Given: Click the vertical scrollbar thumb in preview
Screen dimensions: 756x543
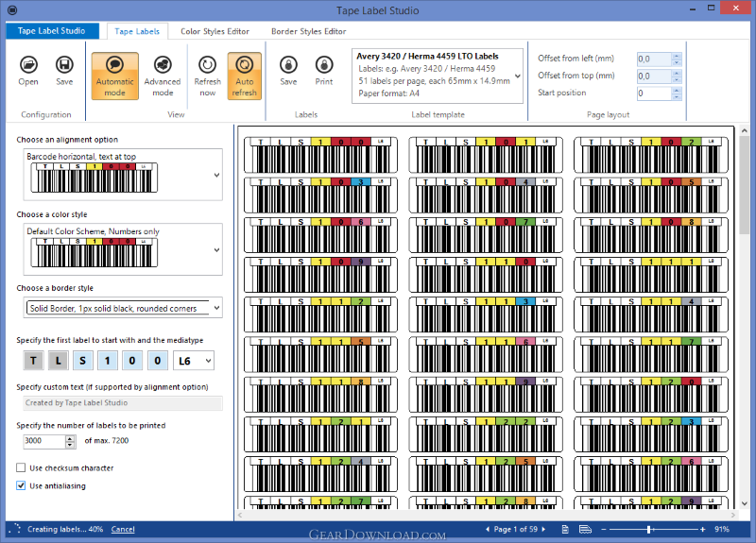Looking at the screenshot, I should pyautogui.click(x=744, y=185).
